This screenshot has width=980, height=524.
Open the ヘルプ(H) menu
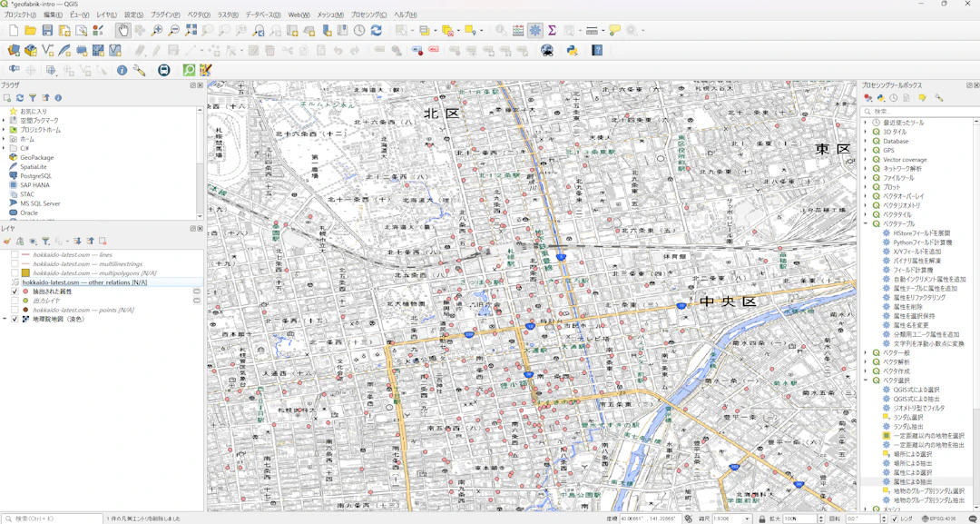click(x=407, y=15)
